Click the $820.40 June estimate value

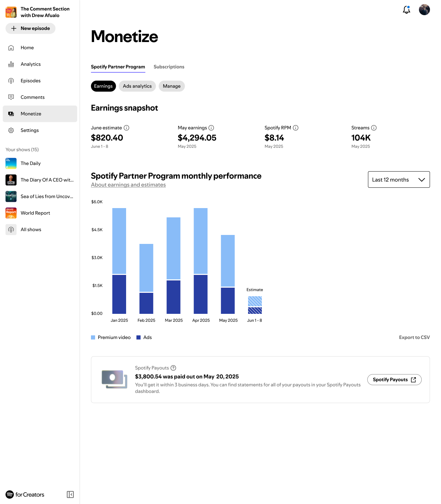click(107, 138)
